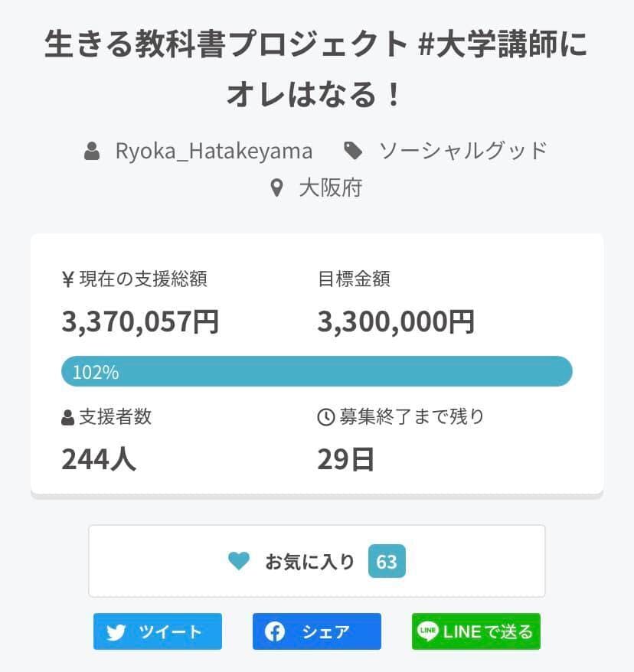Click the yen icon beside 現在の支援総額
The image size is (634, 672).
68,279
